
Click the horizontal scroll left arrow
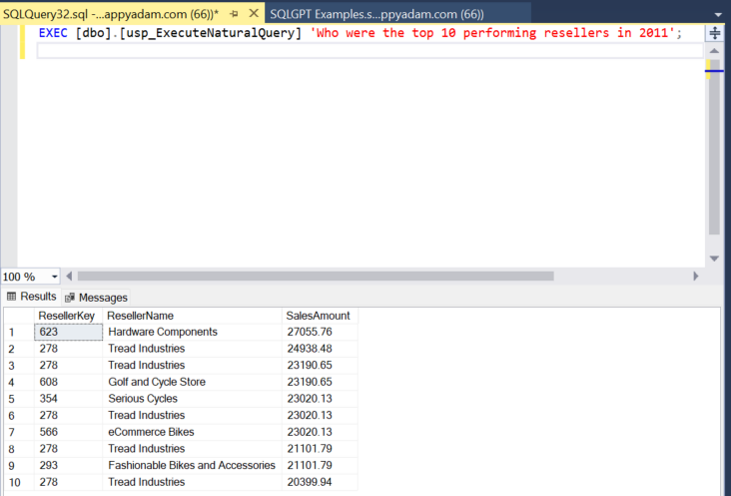[x=69, y=276]
